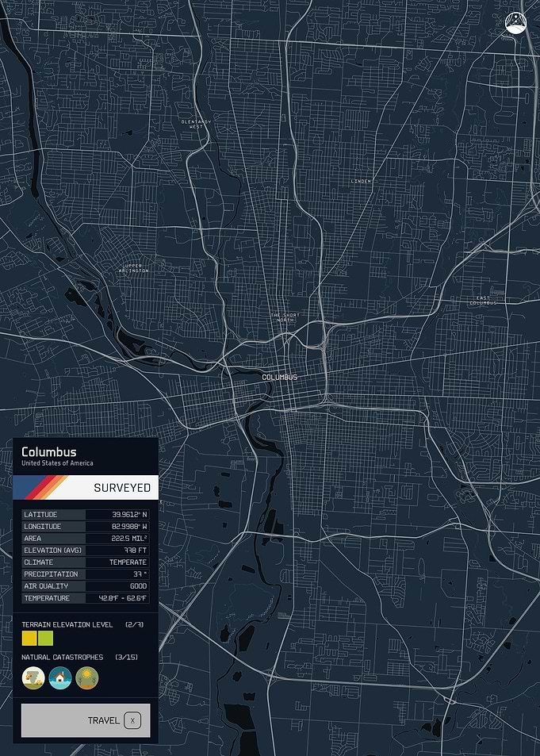The width and height of the screenshot is (540, 756).
Task: Click the COLUMBUS label on the map
Action: (280, 377)
